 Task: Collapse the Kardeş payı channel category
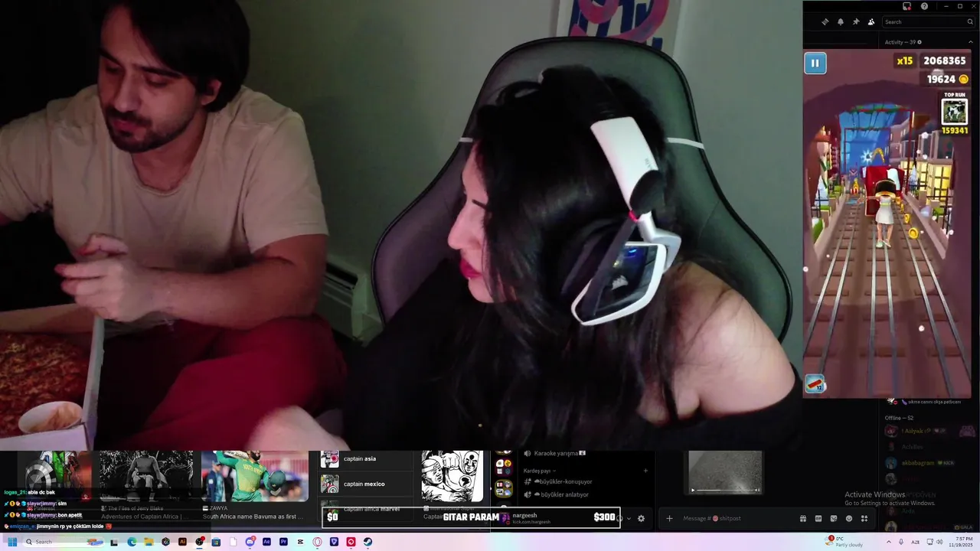click(540, 471)
